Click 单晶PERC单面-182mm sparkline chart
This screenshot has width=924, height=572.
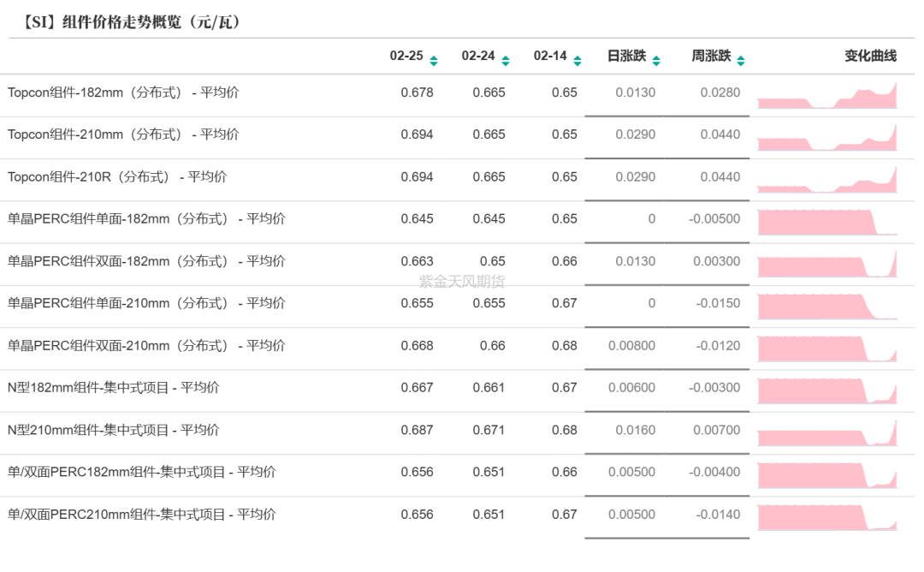[x=826, y=222]
